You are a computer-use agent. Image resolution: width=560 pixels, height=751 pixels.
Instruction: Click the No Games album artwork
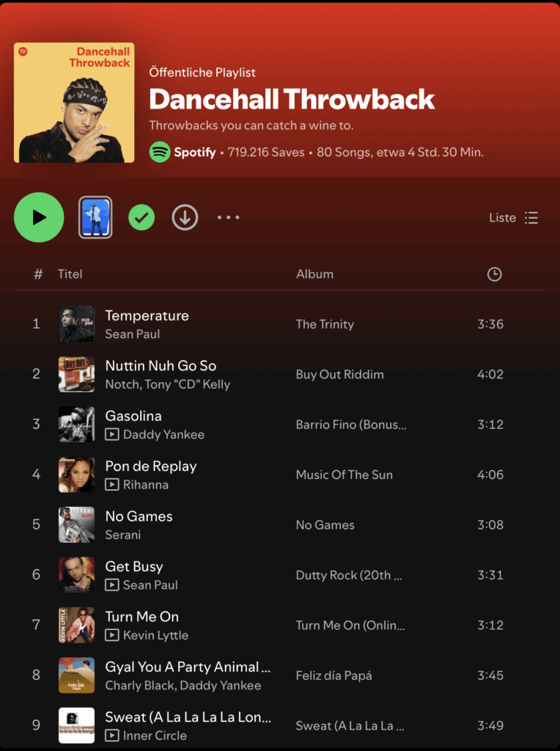click(77, 524)
